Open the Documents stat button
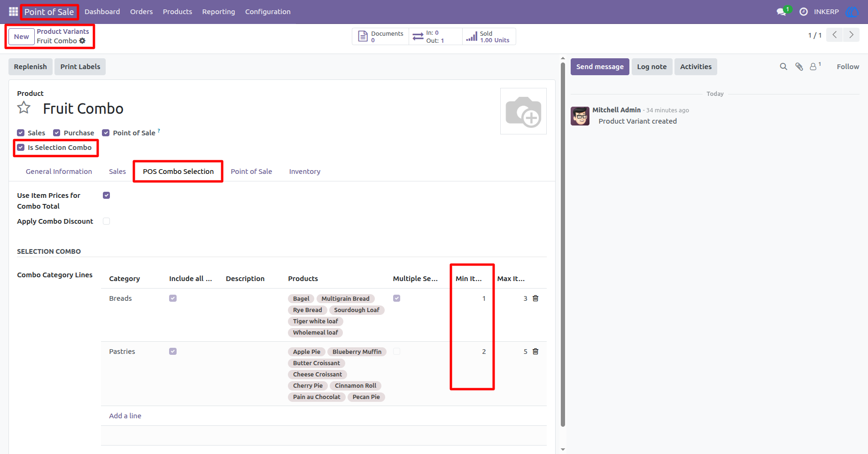Screen dimensions: 868x454 [x=380, y=37]
